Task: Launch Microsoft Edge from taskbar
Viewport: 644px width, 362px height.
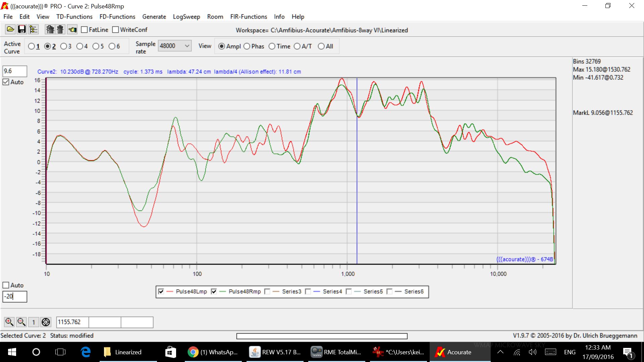Action: [x=86, y=352]
